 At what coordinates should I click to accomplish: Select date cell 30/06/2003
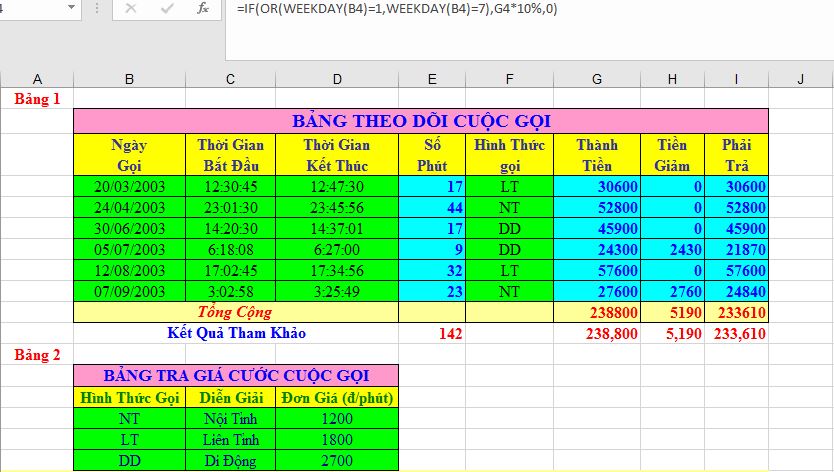[129, 228]
